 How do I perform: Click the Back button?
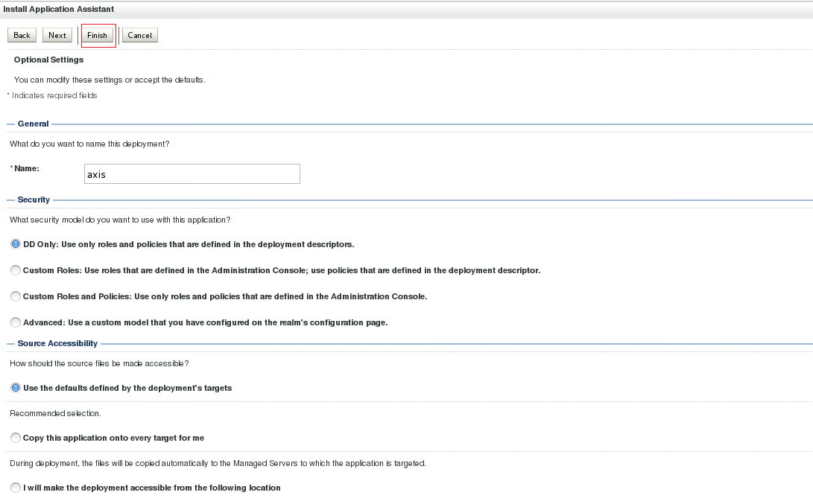click(x=22, y=35)
